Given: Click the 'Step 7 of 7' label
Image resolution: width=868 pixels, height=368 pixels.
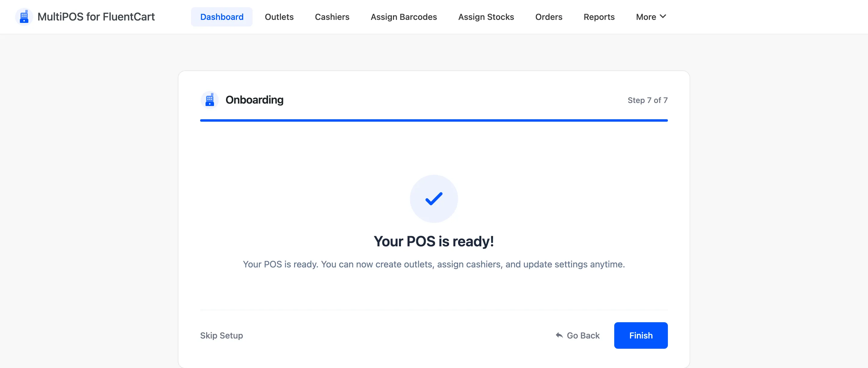Looking at the screenshot, I should (647, 100).
